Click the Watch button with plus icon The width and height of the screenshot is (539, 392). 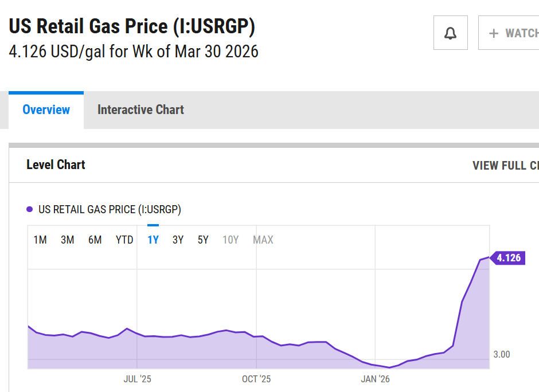point(512,33)
